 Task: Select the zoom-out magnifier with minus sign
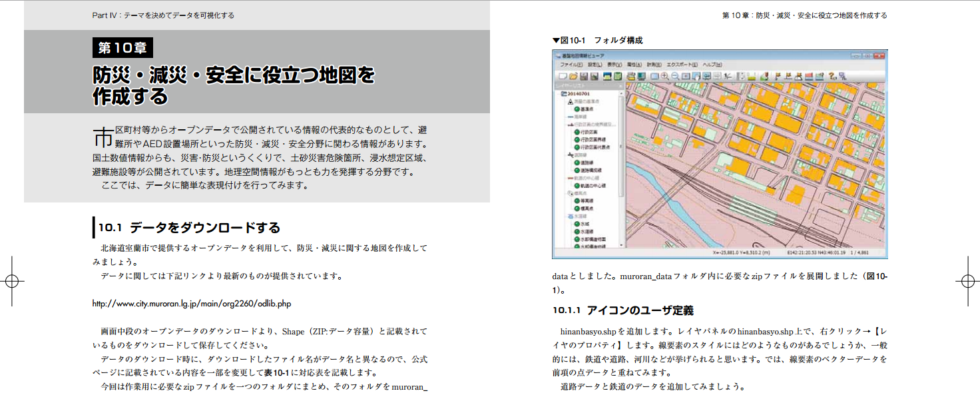675,76
